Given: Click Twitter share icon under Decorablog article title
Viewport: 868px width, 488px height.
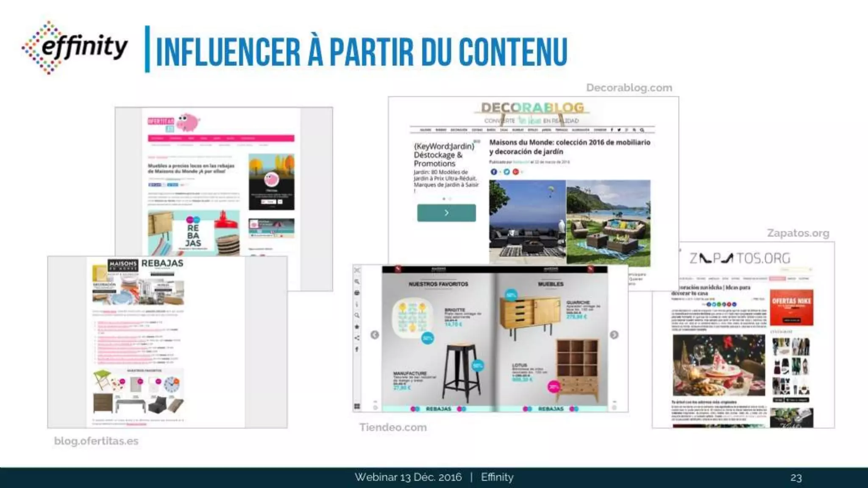Looking at the screenshot, I should [506, 172].
